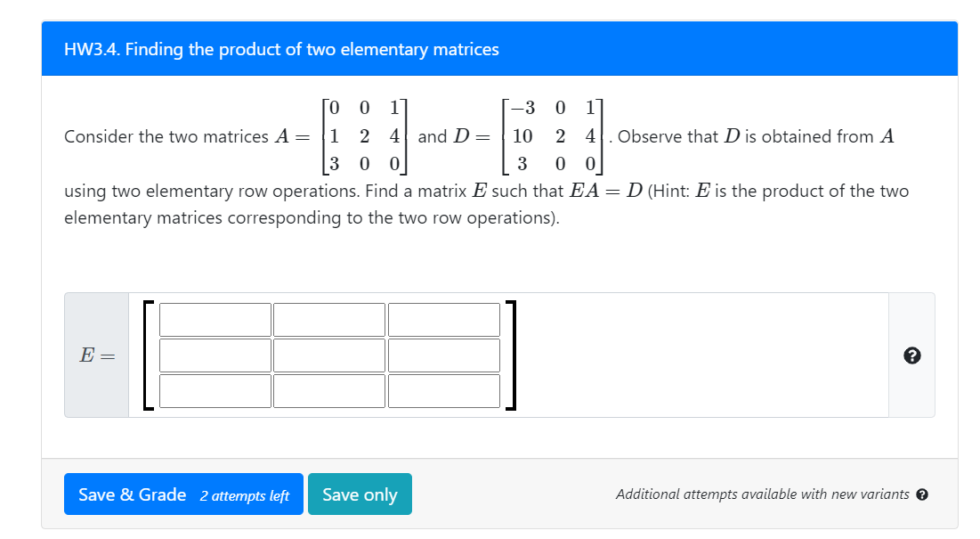Click the HW3.4 problem title bar
This screenshot has height=539, width=980.
tap(281, 49)
